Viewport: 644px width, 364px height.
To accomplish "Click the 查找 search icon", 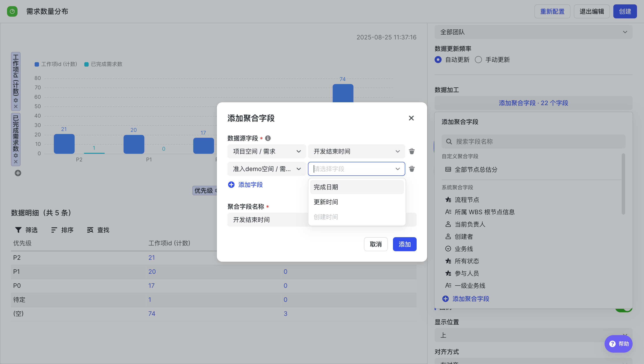I will [90, 230].
